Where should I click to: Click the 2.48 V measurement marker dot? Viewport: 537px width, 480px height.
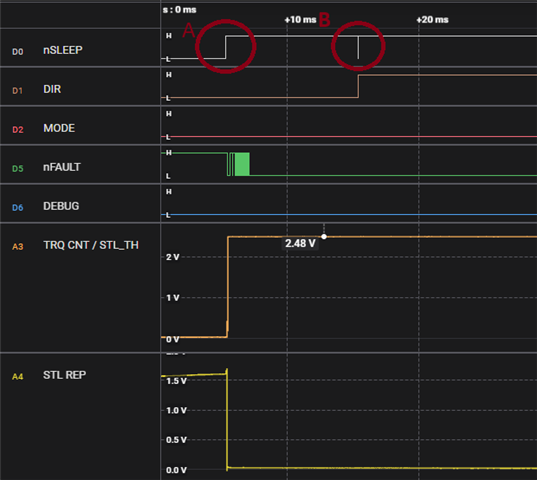[x=324, y=237]
